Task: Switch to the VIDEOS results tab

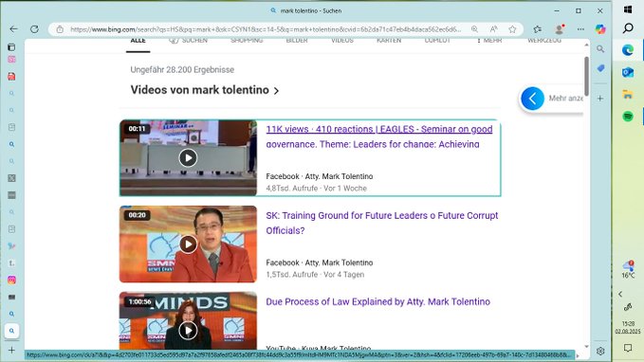Action: 342,40
